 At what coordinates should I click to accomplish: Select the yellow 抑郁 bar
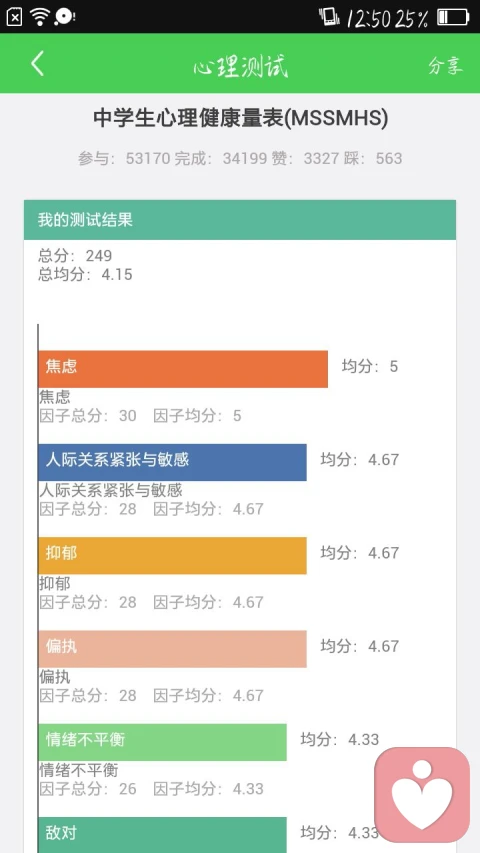pyautogui.click(x=173, y=555)
